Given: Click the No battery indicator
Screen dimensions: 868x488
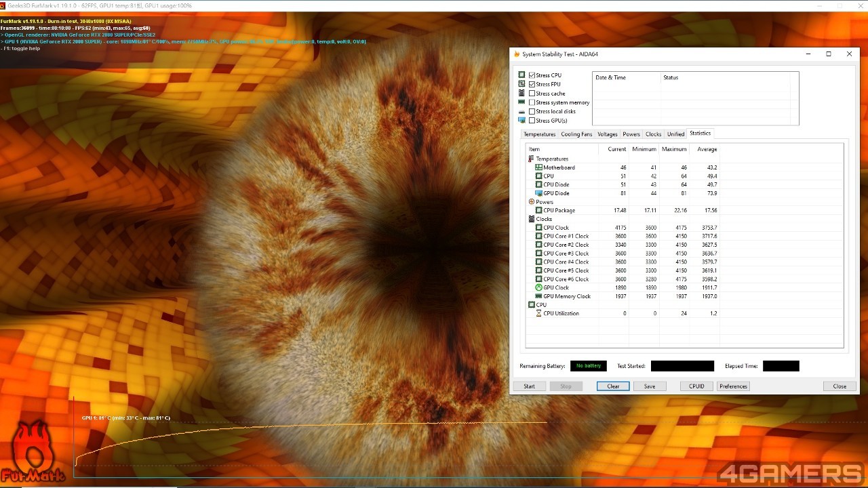Looking at the screenshot, I should [589, 366].
